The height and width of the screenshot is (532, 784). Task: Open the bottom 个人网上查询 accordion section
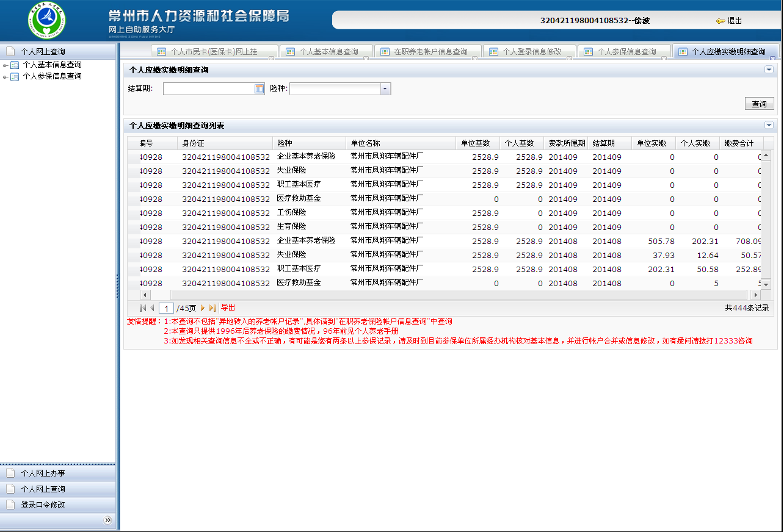coord(58,489)
